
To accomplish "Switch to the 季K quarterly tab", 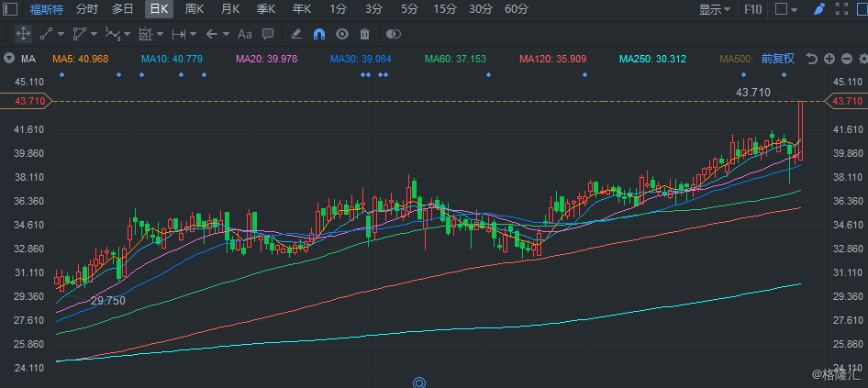I will pos(266,9).
